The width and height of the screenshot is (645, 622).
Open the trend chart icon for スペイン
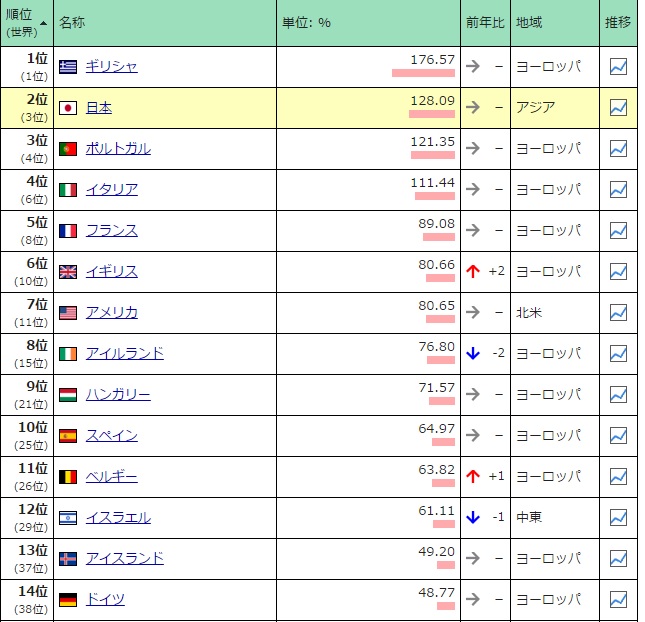(618, 436)
